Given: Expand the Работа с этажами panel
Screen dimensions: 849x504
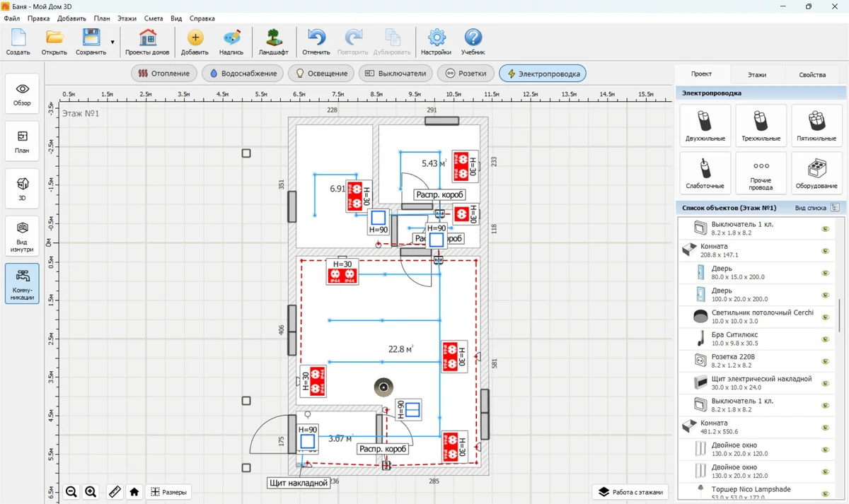Looking at the screenshot, I should (630, 492).
